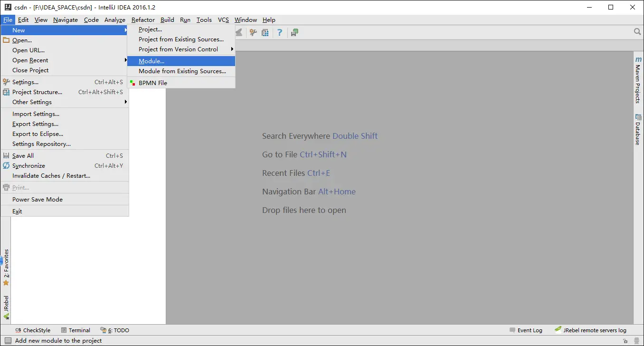This screenshot has width=644, height=346.
Task: Select Export Settings...
Action: pyautogui.click(x=65, y=124)
